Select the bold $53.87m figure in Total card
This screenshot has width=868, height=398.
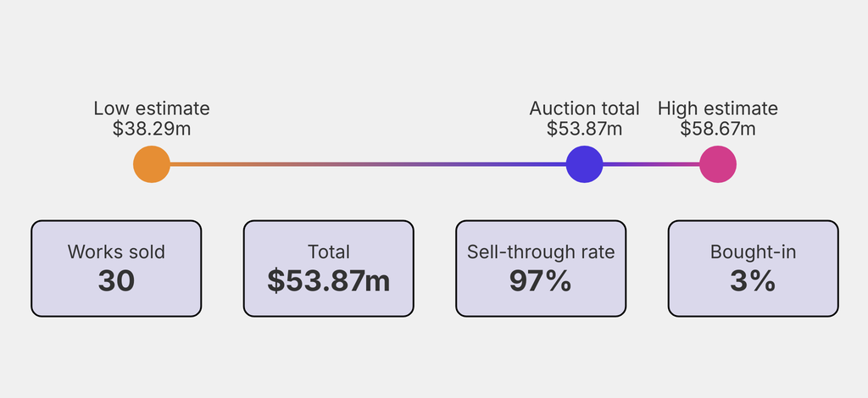[329, 280]
